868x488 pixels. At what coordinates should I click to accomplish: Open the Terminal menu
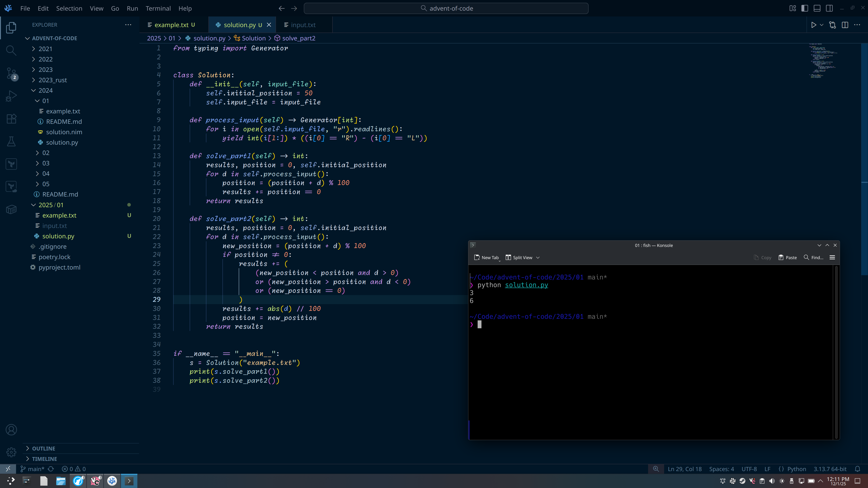click(x=158, y=8)
